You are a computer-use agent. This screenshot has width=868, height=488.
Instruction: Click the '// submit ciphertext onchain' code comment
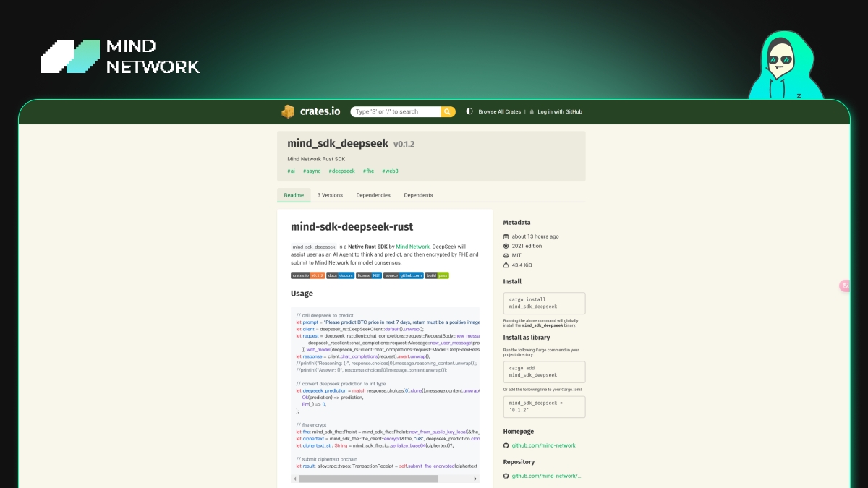tap(326, 459)
